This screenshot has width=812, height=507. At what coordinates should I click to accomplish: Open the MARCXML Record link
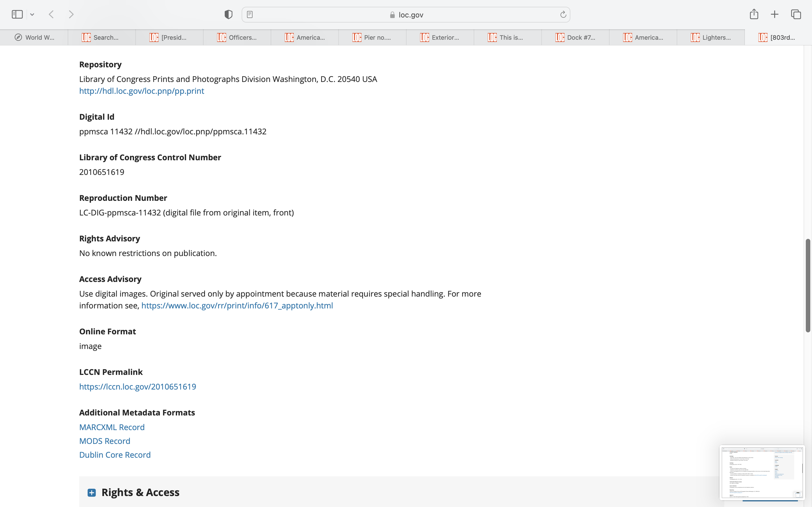click(112, 427)
